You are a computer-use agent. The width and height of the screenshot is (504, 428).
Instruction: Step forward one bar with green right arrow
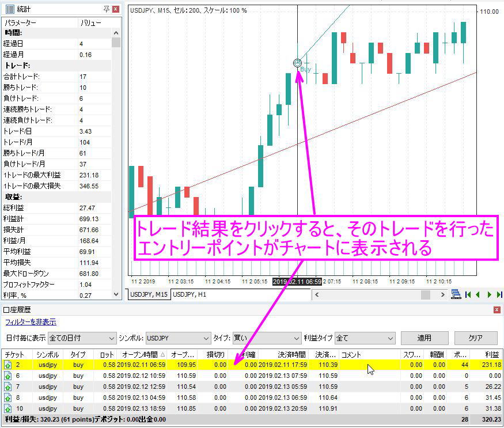(x=489, y=294)
